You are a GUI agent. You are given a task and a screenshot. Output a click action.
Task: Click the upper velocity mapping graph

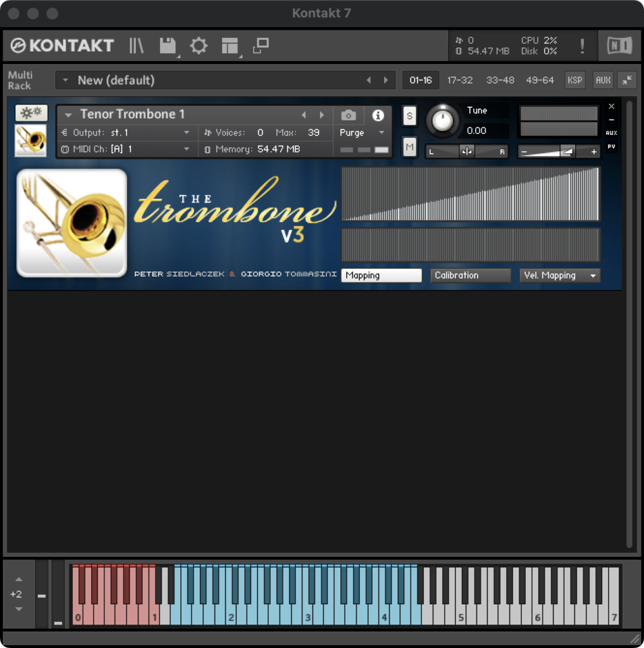[x=470, y=194]
